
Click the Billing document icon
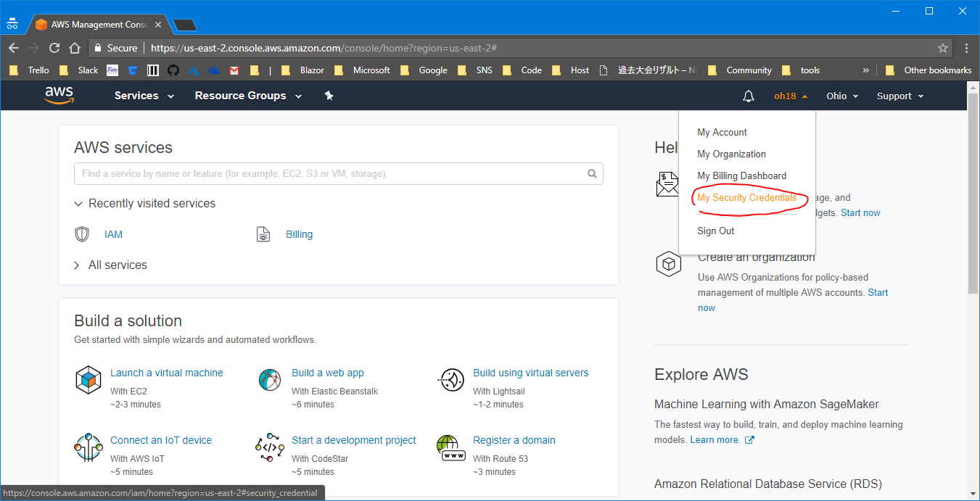click(x=263, y=234)
